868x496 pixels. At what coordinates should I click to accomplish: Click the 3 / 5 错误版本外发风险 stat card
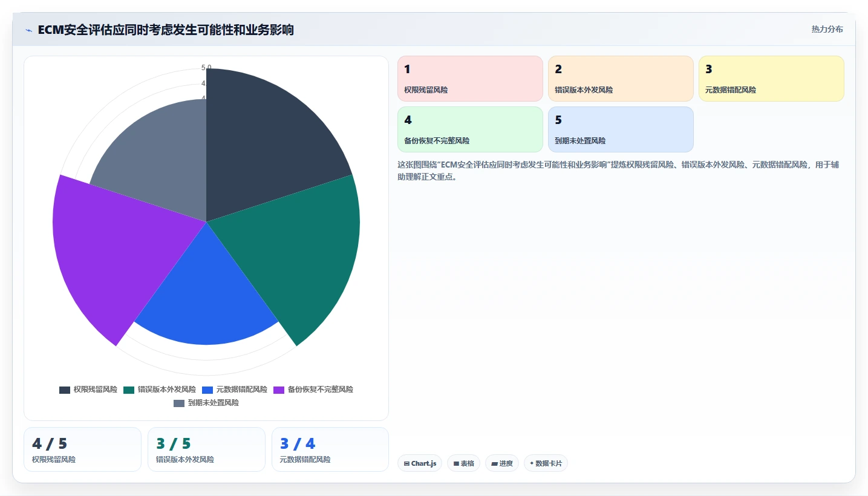pyautogui.click(x=206, y=449)
